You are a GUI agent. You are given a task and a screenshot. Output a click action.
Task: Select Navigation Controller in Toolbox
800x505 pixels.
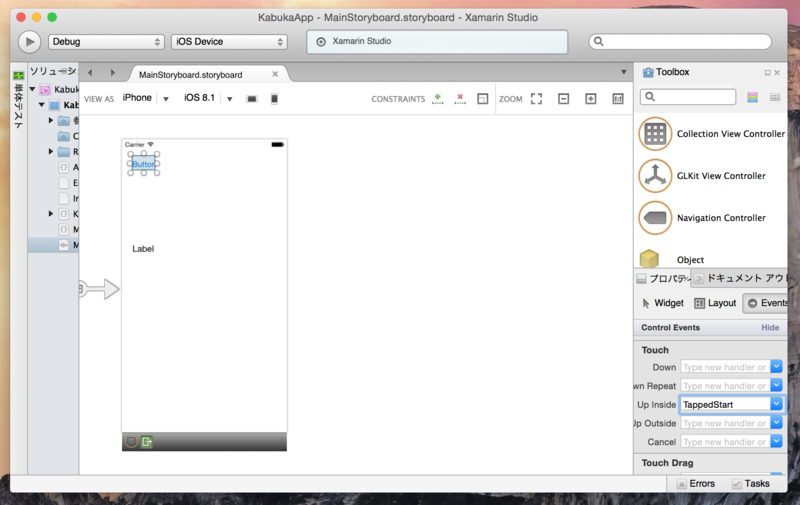(x=702, y=218)
